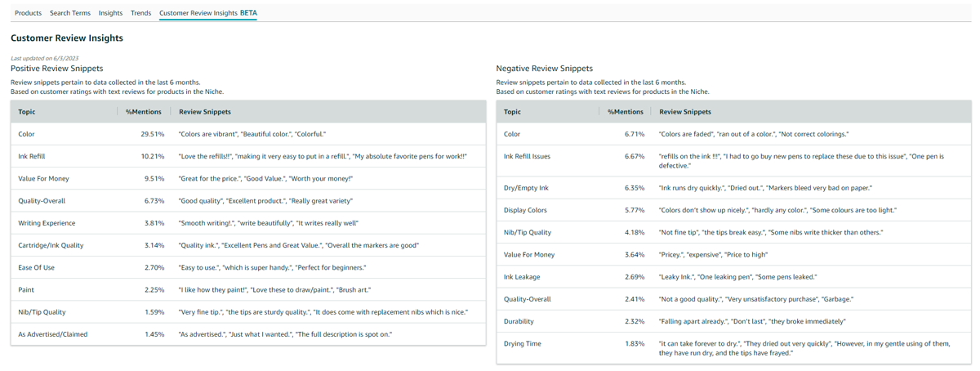
Task: Click the %Mentions header in negative snippets table
Action: click(x=625, y=112)
